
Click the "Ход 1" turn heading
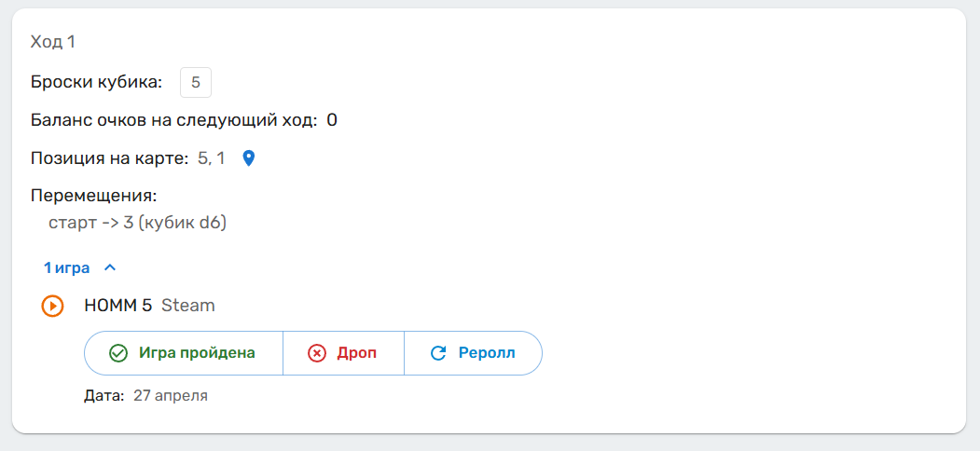pos(53,42)
